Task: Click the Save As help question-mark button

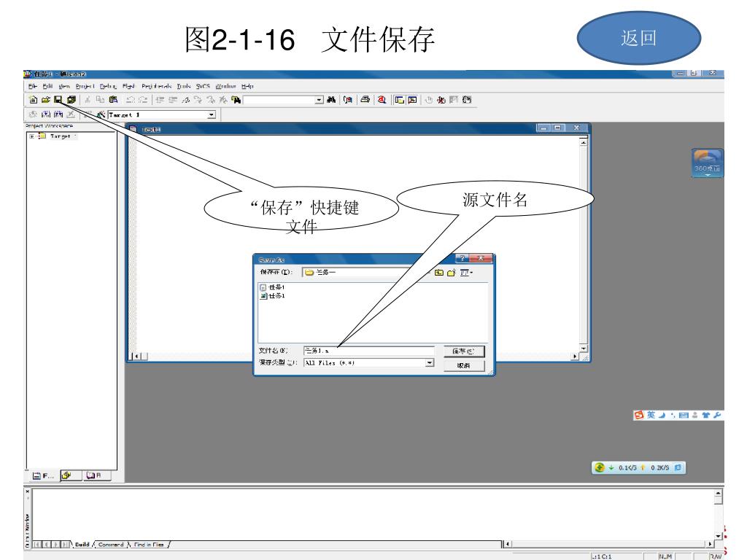Action: click(x=461, y=258)
